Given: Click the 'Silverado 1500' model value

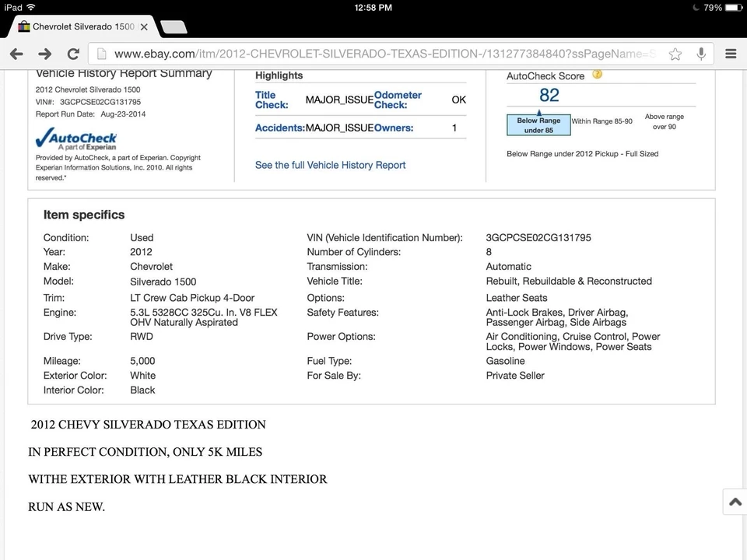Looking at the screenshot, I should [x=163, y=282].
